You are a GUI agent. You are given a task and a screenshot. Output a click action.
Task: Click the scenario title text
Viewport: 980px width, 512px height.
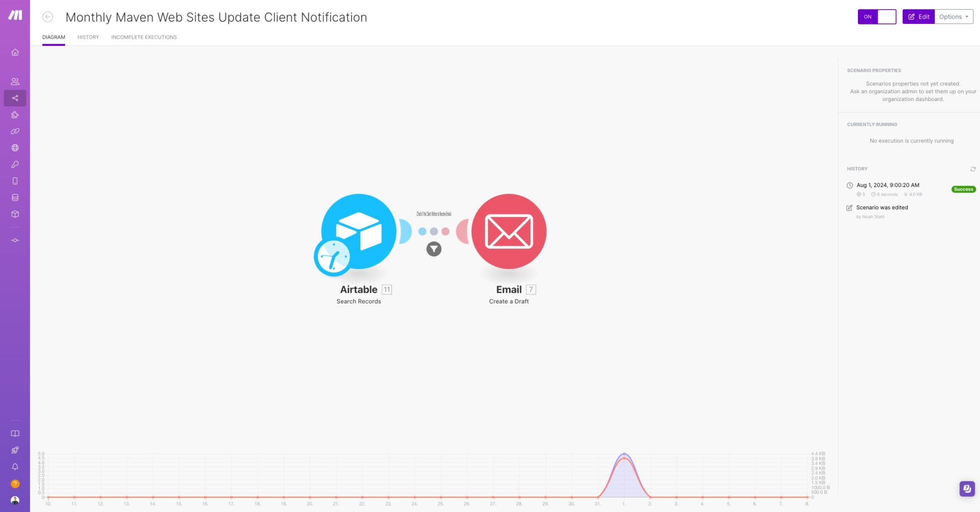tap(216, 17)
